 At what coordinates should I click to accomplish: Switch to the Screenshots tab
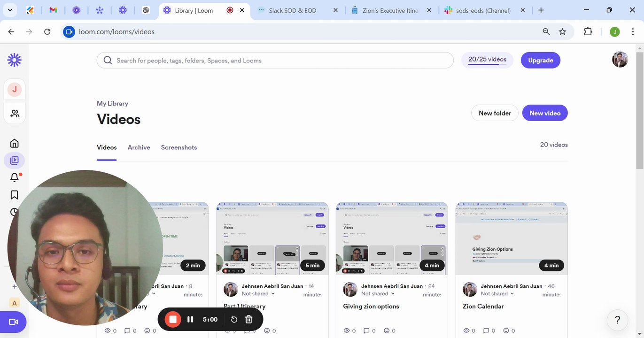179,147
